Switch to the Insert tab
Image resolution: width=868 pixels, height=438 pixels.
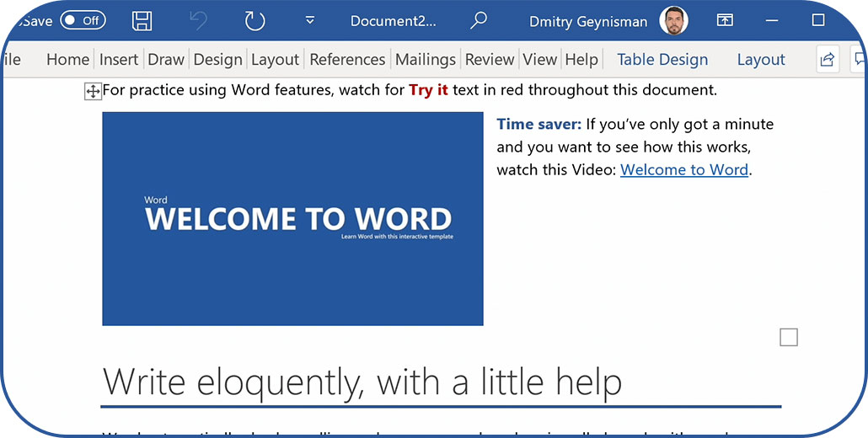(119, 60)
